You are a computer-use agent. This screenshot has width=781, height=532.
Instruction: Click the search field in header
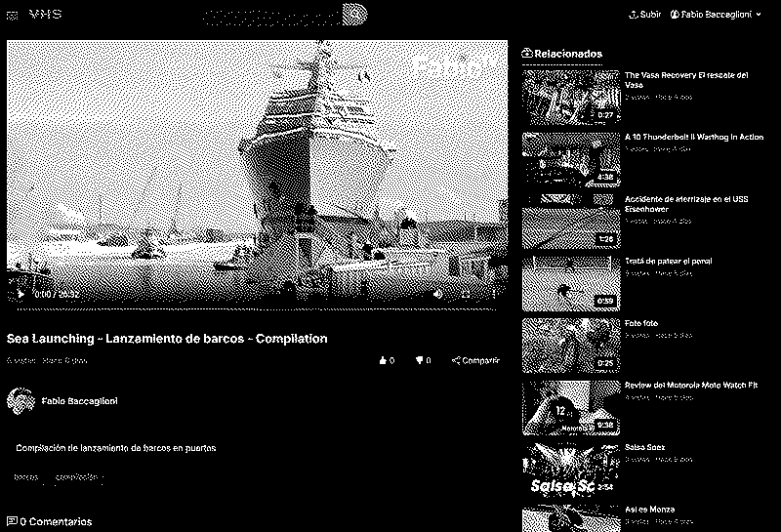[x=273, y=15]
